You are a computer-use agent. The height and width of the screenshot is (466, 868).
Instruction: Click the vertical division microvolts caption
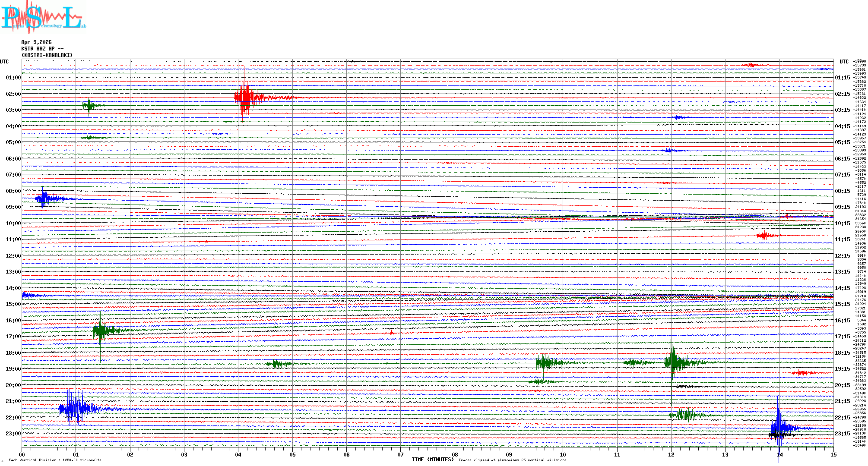click(55, 460)
